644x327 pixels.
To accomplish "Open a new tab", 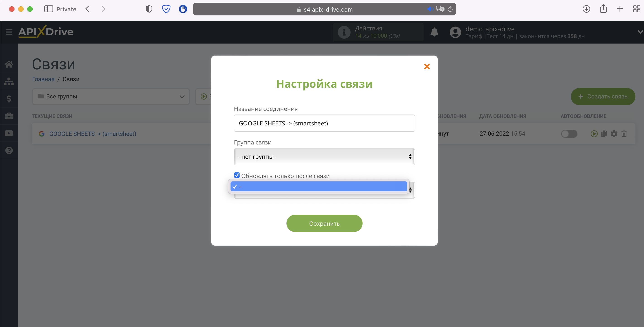I will pyautogui.click(x=620, y=9).
